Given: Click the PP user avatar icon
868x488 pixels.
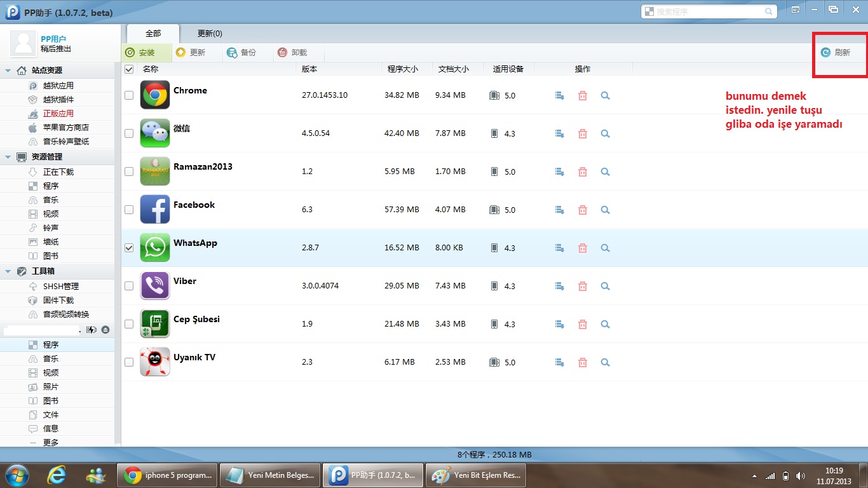Looking at the screenshot, I should [24, 43].
